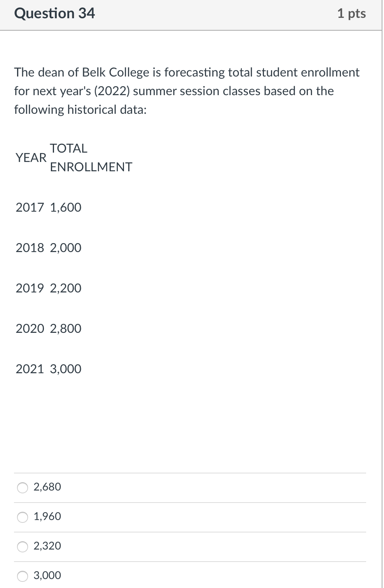
Task: Click the YEAR column header
Action: coord(31,158)
